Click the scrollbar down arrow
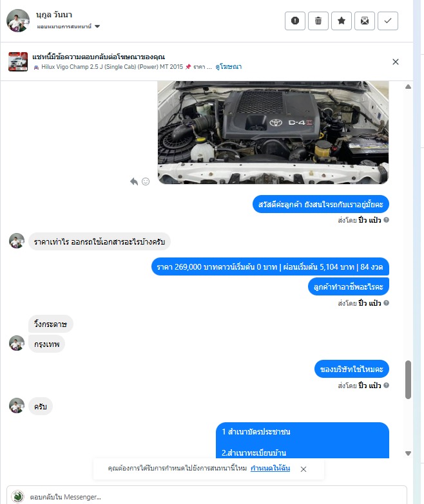 (x=408, y=453)
